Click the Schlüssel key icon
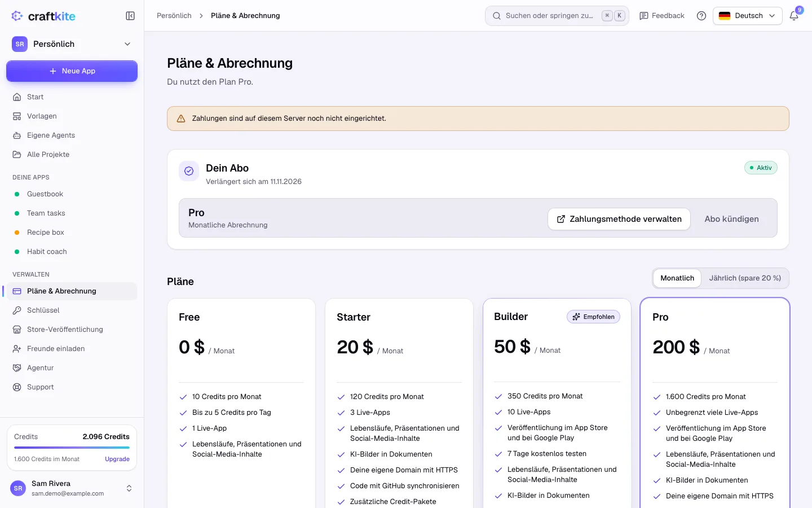The width and height of the screenshot is (812, 508). [x=17, y=310]
